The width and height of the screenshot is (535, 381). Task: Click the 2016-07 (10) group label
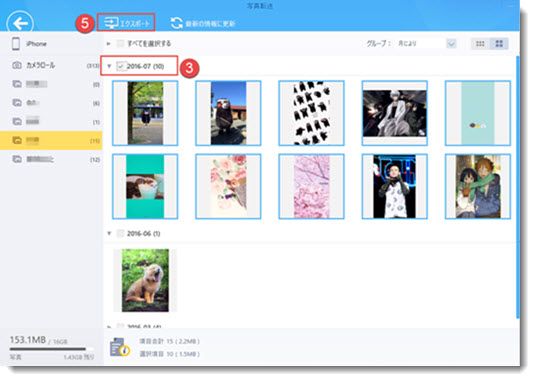145,66
